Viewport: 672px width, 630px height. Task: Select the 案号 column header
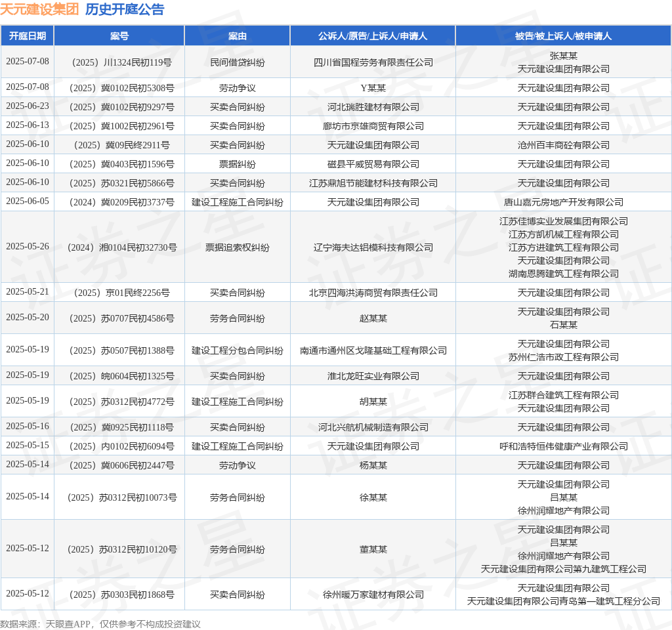click(119, 36)
